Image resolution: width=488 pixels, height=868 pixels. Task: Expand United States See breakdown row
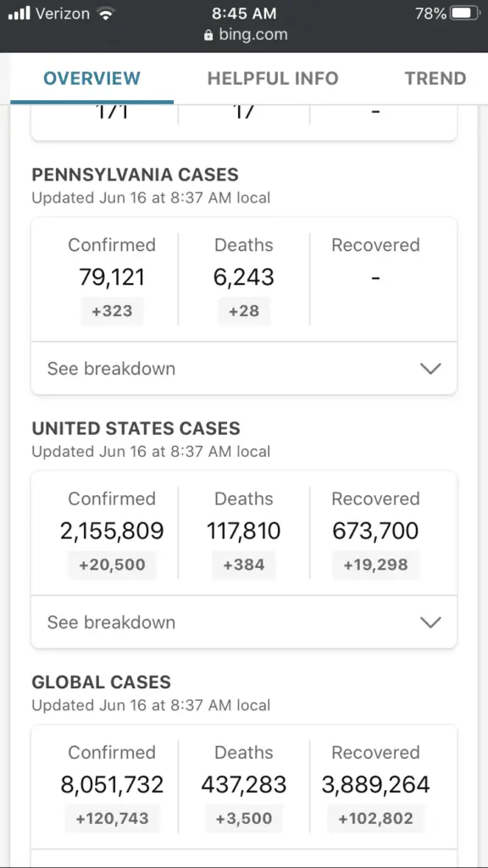click(244, 622)
